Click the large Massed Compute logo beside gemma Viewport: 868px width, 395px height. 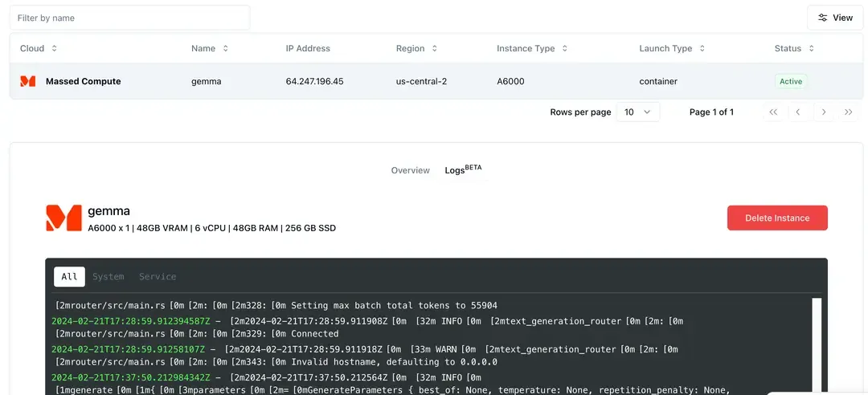(x=63, y=218)
